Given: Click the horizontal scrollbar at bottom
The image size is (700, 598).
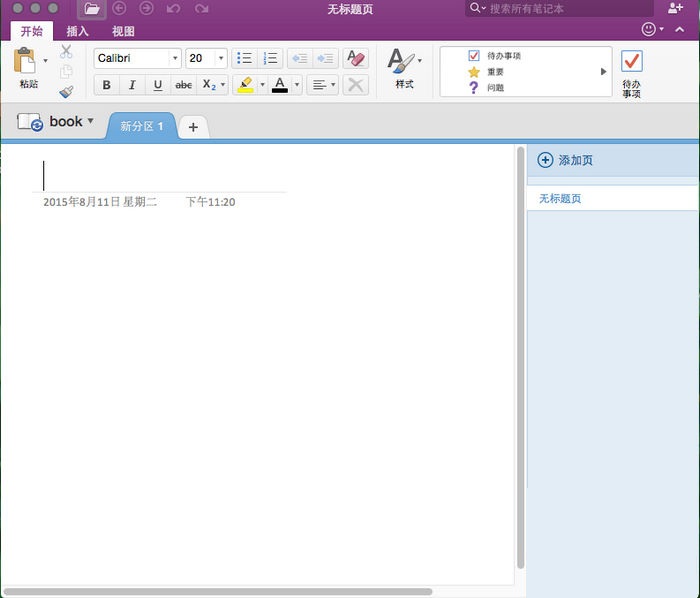Looking at the screenshot, I should pos(218,592).
